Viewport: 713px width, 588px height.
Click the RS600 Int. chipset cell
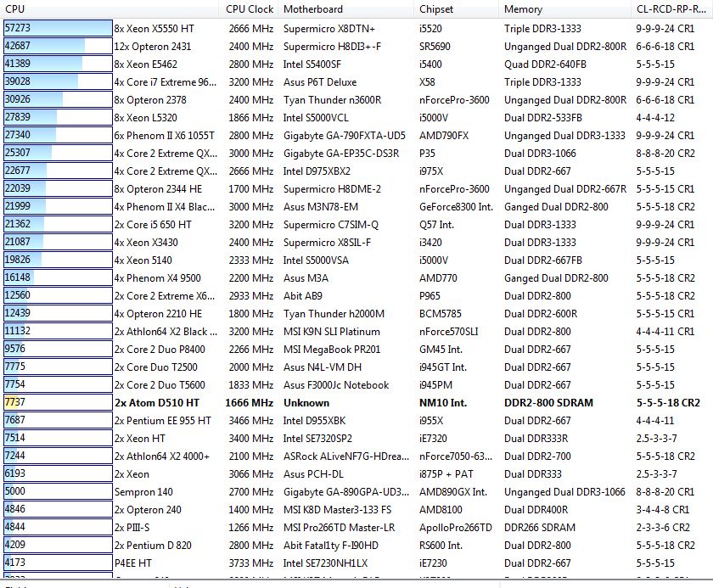coord(441,546)
